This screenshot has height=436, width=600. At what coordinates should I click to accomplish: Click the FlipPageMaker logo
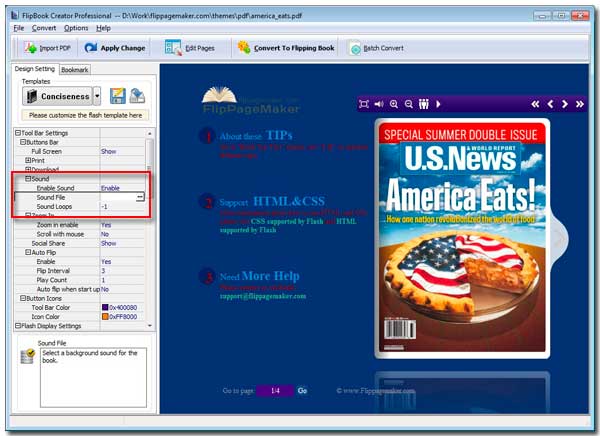250,100
